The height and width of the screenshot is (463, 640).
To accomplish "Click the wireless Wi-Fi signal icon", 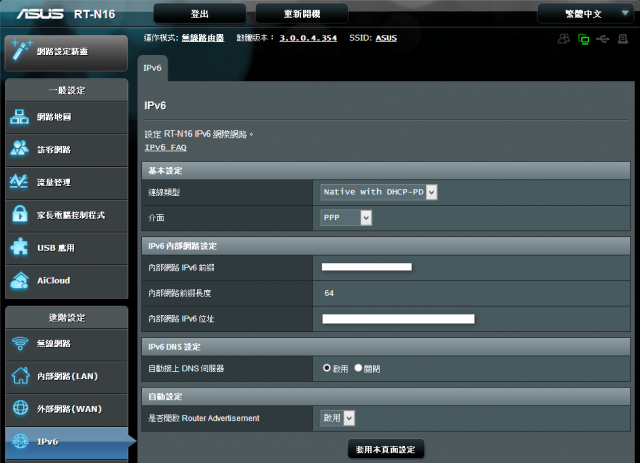I will pos(20,343).
